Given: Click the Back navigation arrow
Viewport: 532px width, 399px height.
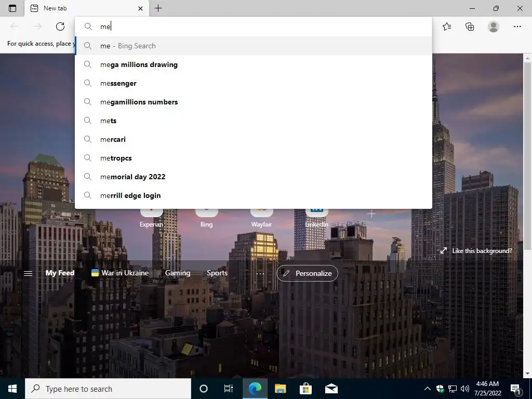Looking at the screenshot, I should (15, 26).
